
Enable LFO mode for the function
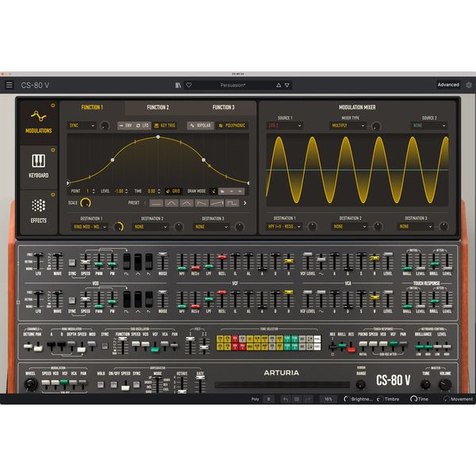[142, 125]
